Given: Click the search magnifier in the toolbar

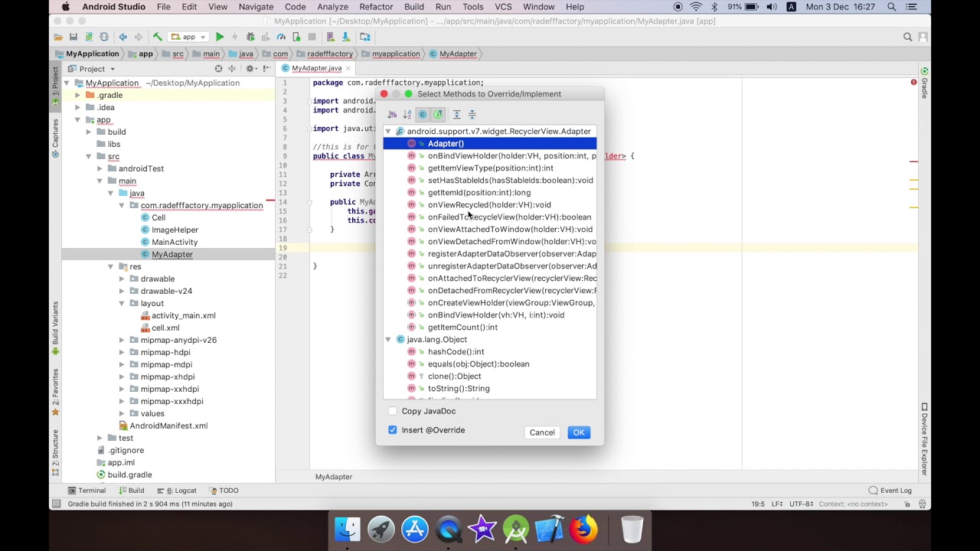Looking at the screenshot, I should tap(907, 37).
